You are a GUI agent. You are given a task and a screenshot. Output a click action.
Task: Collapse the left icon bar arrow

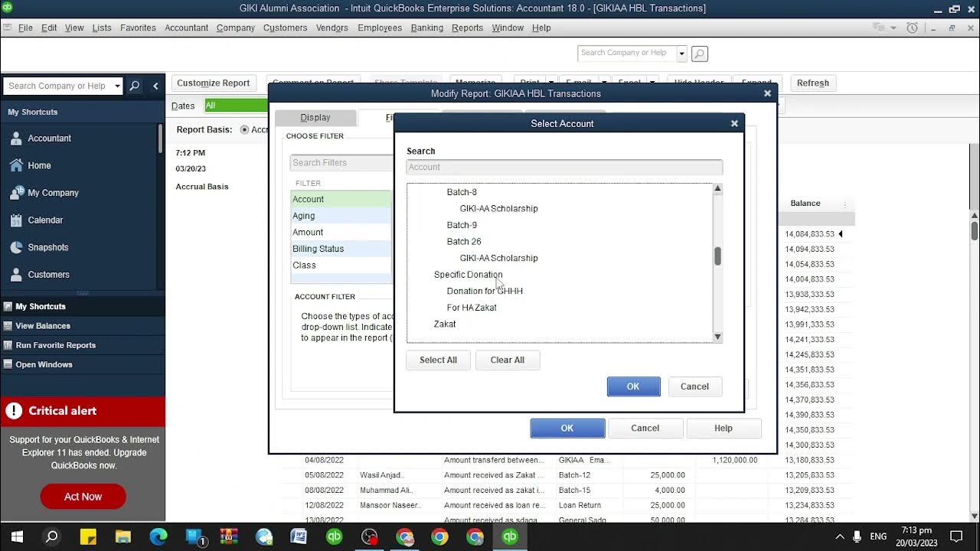click(155, 86)
